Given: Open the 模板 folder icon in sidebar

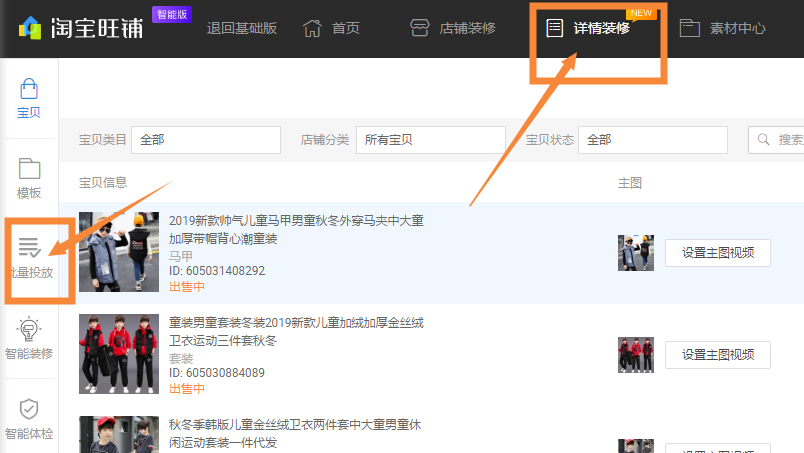Looking at the screenshot, I should [29, 168].
